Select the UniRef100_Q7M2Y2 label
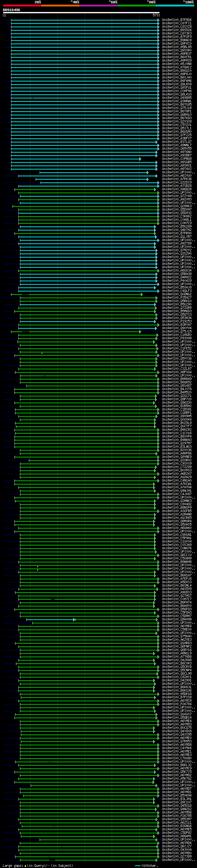The width and height of the screenshot is (197, 868). [176, 250]
